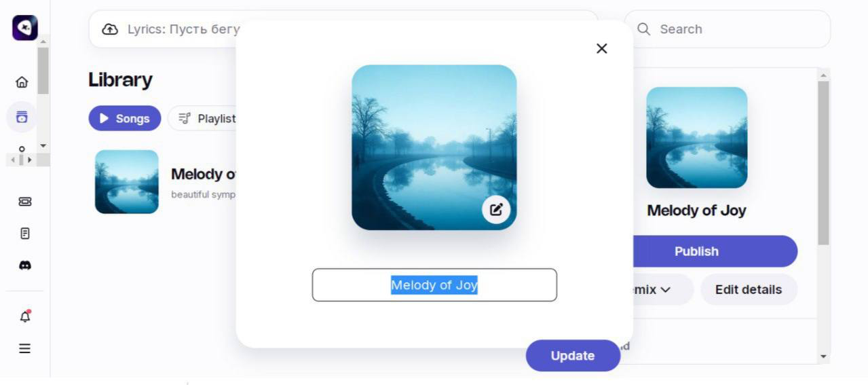Click the Update button

click(573, 356)
